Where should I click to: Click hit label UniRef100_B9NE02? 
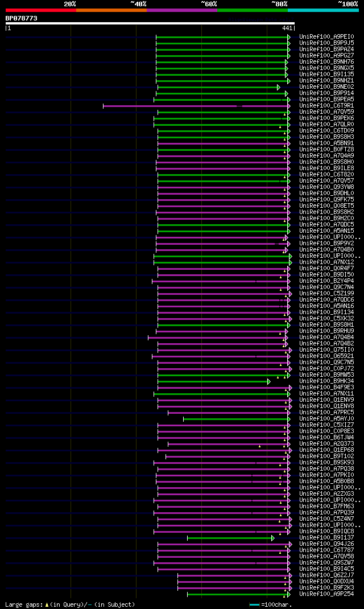326,87
